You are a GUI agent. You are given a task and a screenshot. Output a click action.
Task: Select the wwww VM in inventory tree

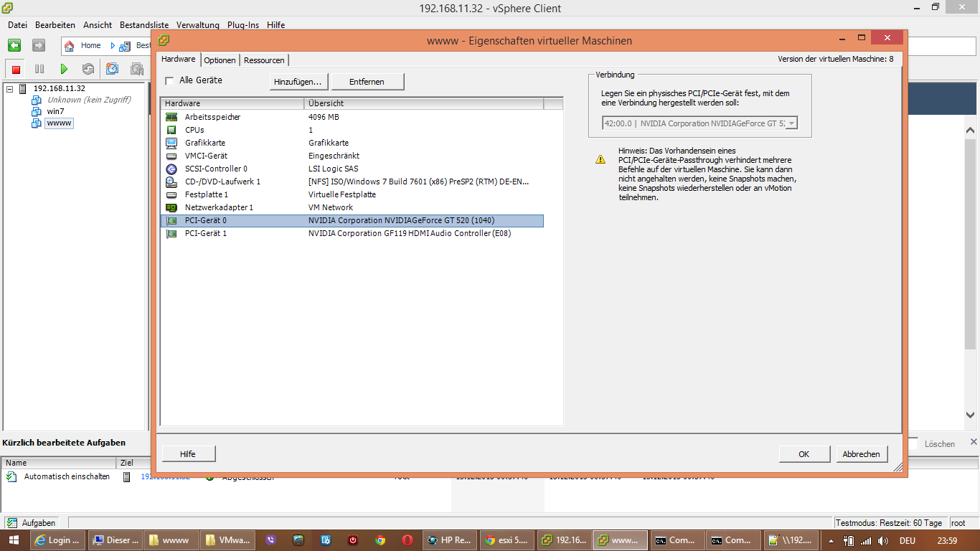click(59, 123)
